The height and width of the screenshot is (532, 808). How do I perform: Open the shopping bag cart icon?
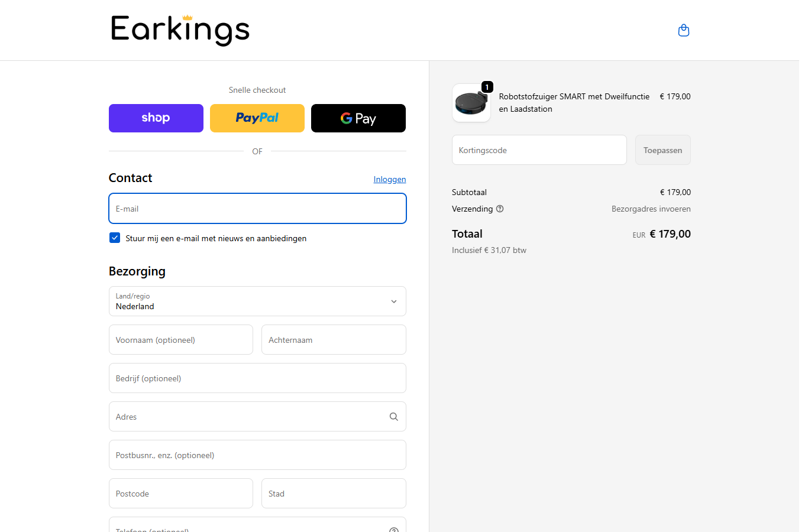click(683, 30)
